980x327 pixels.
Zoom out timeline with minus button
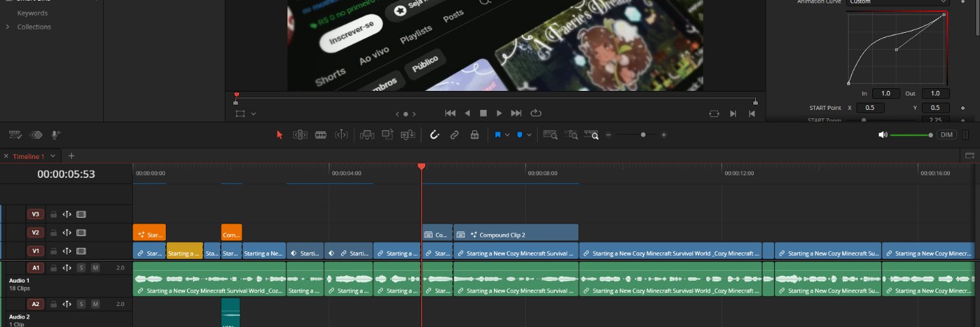[608, 135]
